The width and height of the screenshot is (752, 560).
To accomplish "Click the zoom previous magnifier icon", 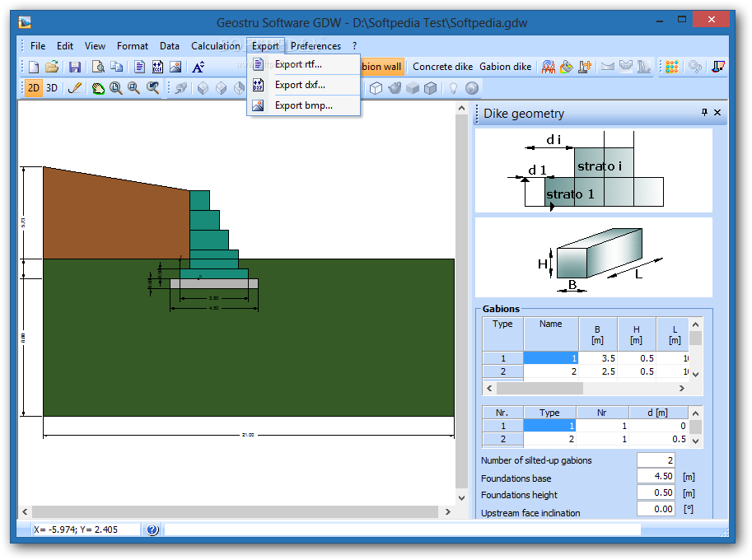I will coord(153,88).
